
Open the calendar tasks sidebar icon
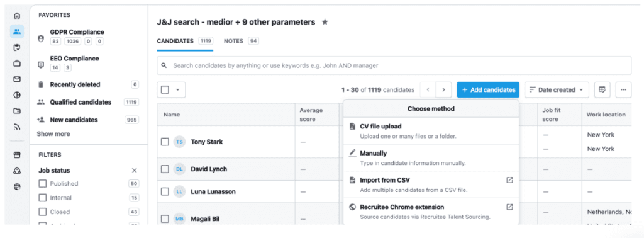coord(17,48)
